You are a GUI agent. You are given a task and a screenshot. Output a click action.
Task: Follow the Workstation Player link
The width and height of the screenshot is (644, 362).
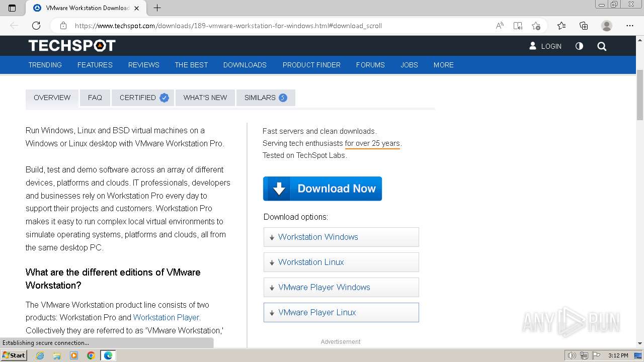(167, 318)
